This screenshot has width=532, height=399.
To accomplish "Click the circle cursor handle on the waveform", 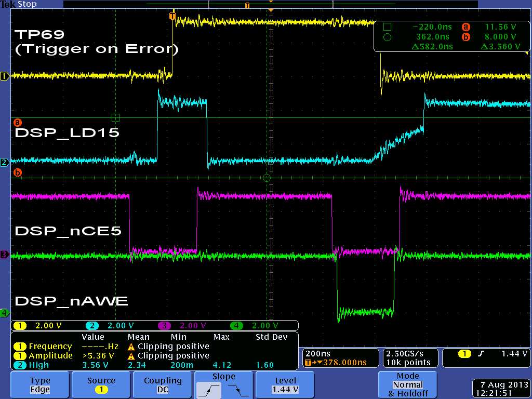I will pos(267,178).
